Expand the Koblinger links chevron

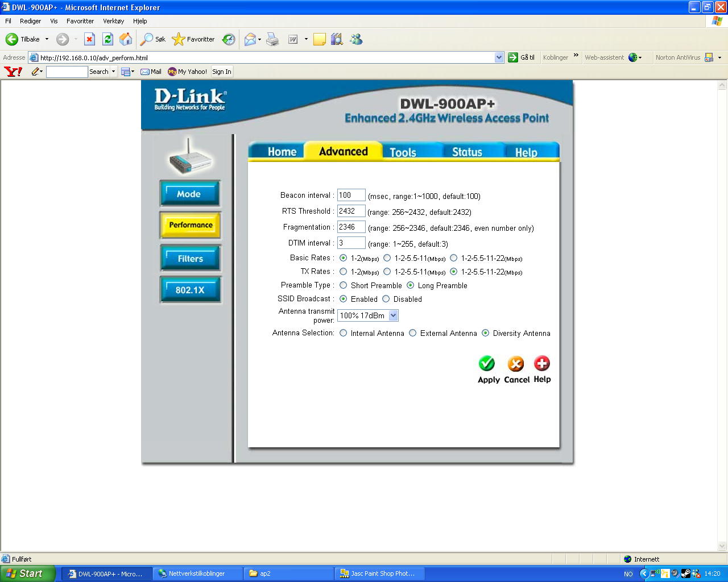tap(576, 56)
